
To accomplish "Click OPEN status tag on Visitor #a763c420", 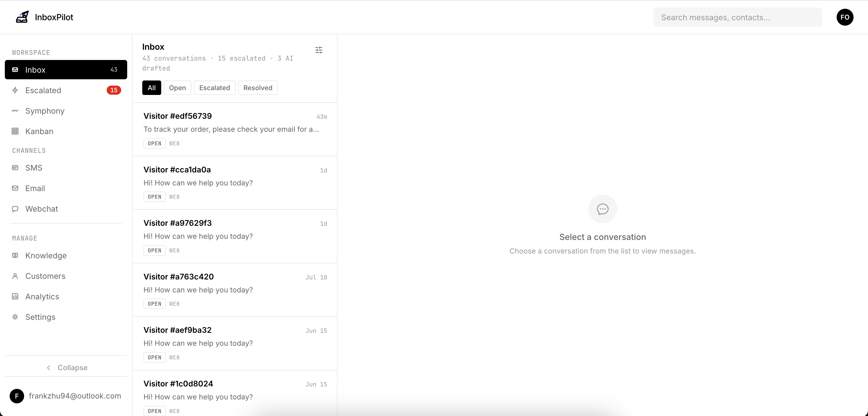I will point(154,304).
